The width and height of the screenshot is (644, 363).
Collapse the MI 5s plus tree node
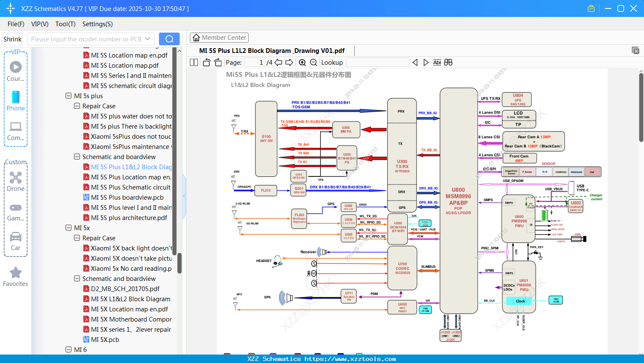69,96
